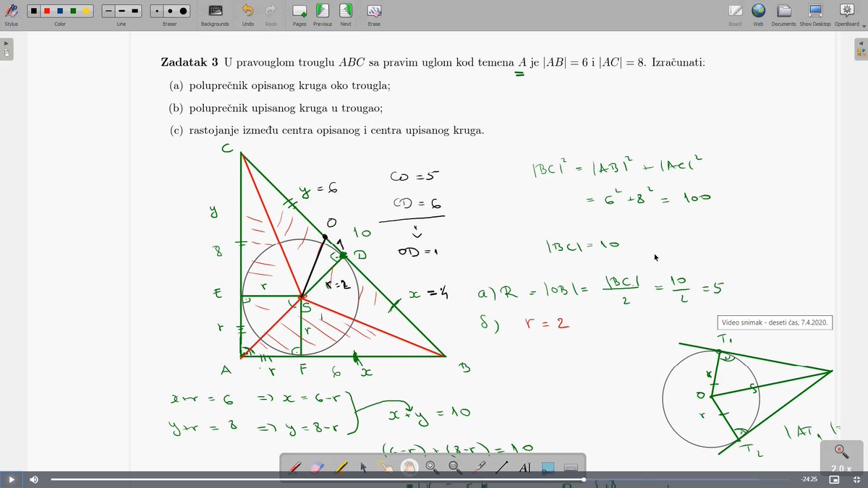Select the capture part of screen tool
Screen dimensions: 868x488
(548, 467)
